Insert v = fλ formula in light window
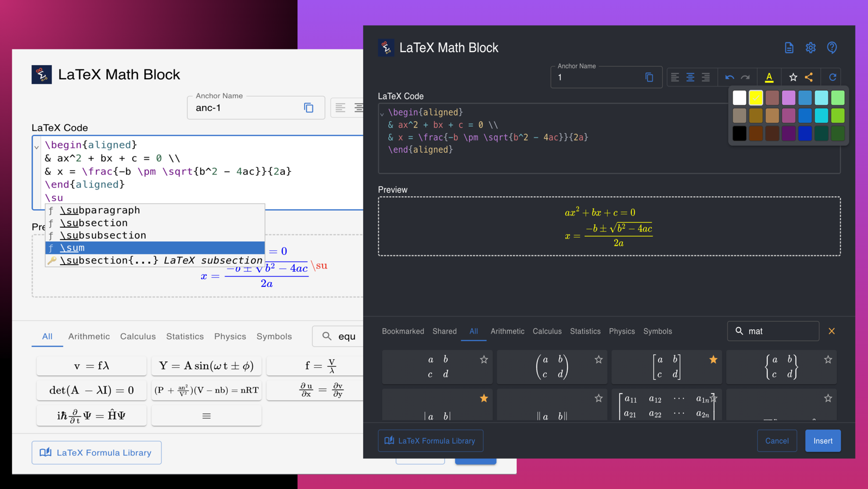 (91, 366)
